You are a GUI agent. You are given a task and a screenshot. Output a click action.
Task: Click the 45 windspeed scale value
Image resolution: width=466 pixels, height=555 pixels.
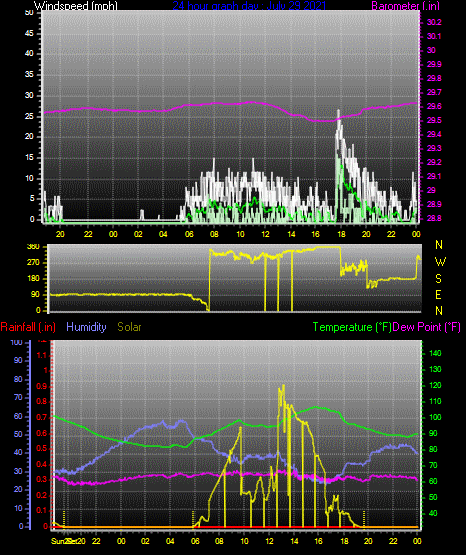29,34
